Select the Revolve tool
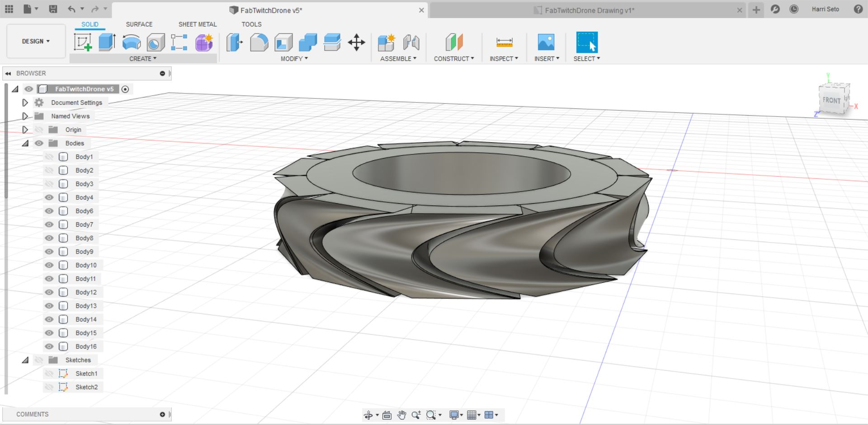This screenshot has height=425, width=868. point(132,42)
